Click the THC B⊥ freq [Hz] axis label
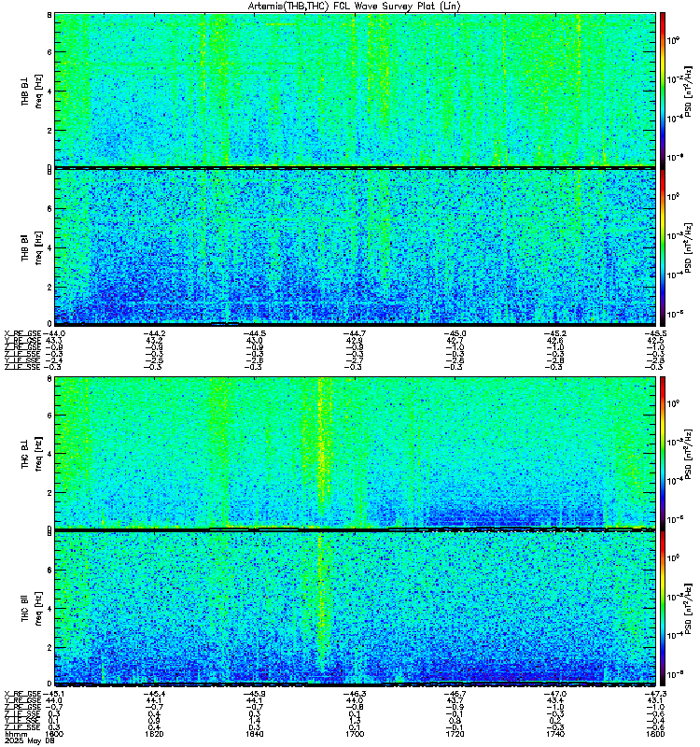This screenshot has height=747, width=700. coord(32,454)
